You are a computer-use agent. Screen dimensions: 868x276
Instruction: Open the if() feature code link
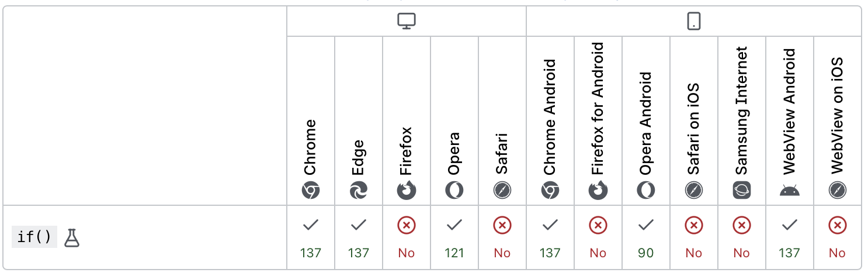tap(34, 237)
